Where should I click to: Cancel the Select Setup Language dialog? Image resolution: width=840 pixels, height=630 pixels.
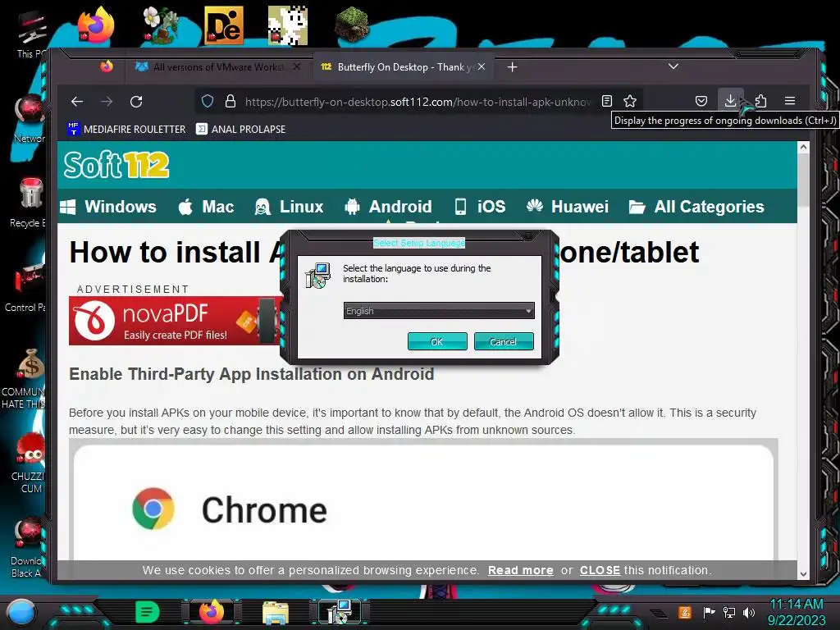point(504,341)
